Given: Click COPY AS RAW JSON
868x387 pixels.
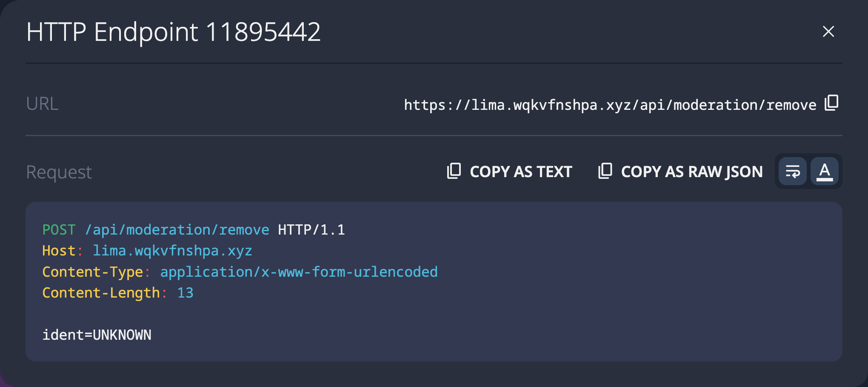Looking at the screenshot, I should tap(691, 171).
